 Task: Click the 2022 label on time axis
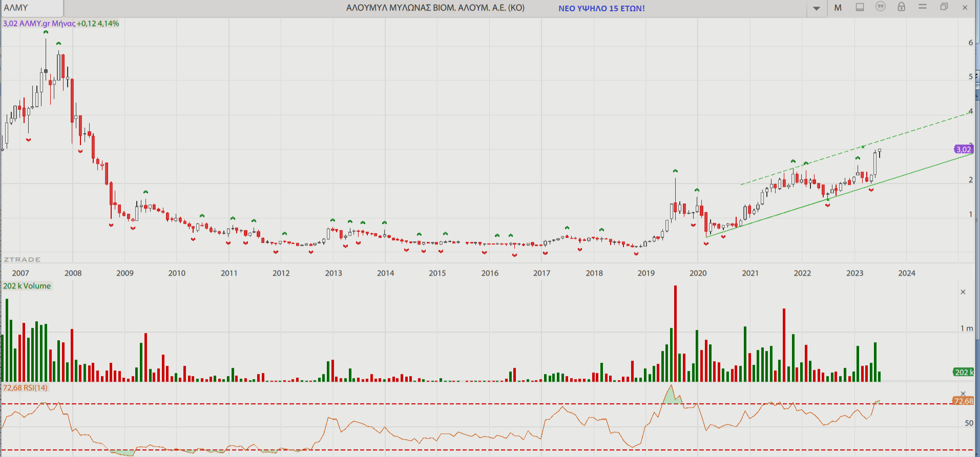click(802, 273)
